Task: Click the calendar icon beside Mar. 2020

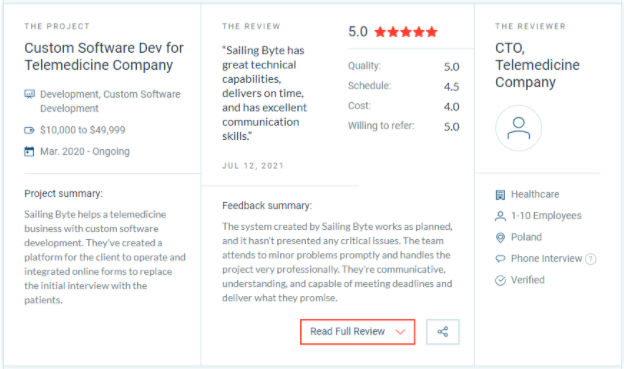Action: tap(29, 152)
